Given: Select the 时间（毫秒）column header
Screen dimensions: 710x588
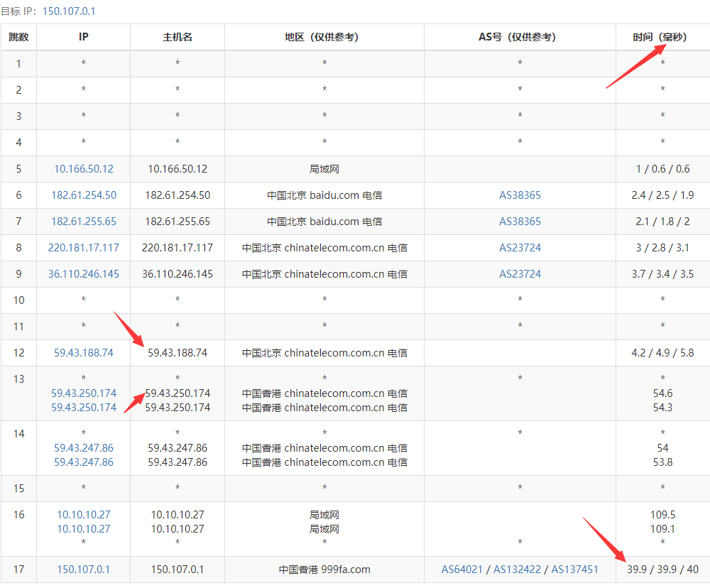Looking at the screenshot, I should 660,37.
